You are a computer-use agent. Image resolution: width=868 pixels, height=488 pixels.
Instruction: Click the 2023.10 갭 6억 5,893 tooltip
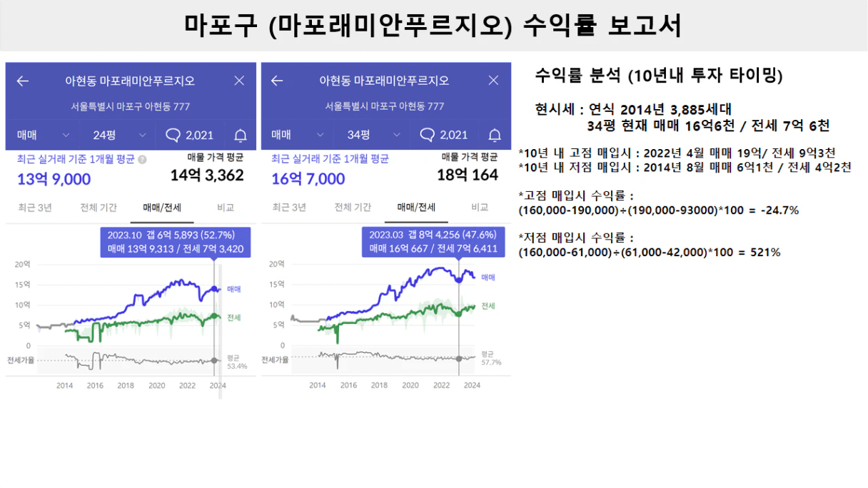click(176, 243)
